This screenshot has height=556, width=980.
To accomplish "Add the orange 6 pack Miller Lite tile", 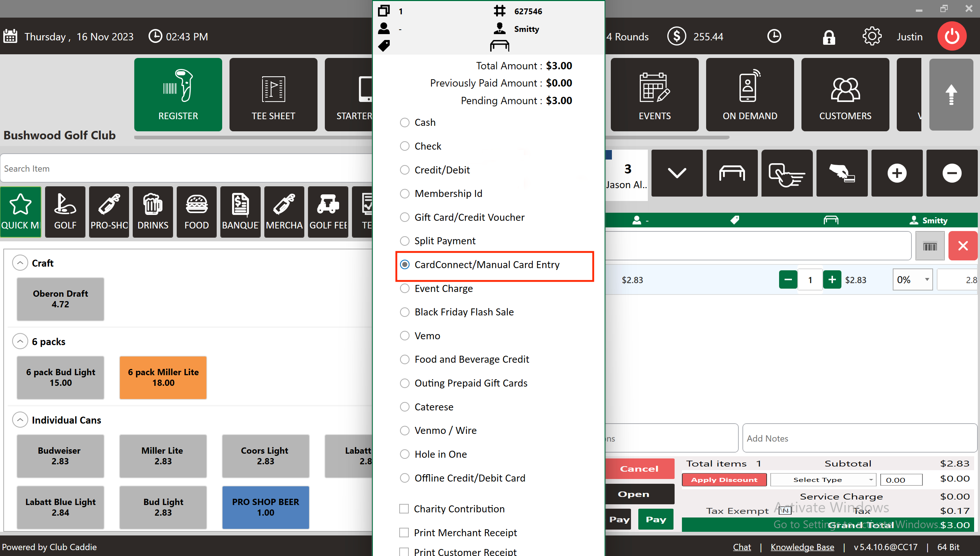I will point(163,377).
